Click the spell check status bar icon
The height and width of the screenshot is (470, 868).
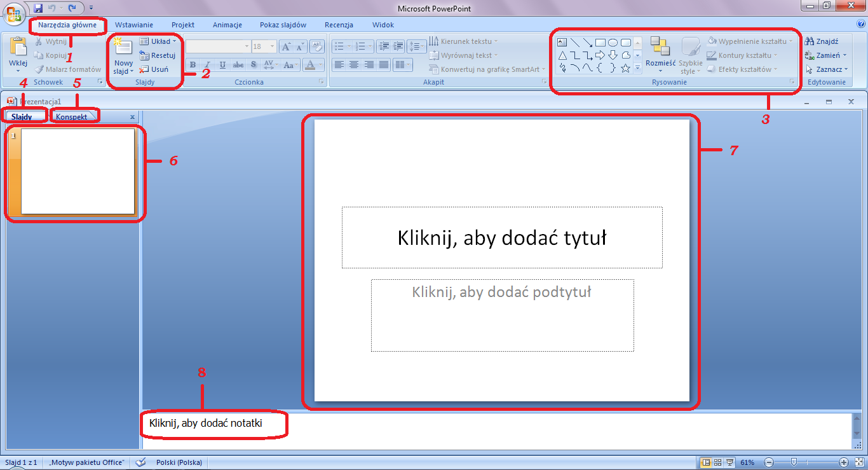pos(141,462)
